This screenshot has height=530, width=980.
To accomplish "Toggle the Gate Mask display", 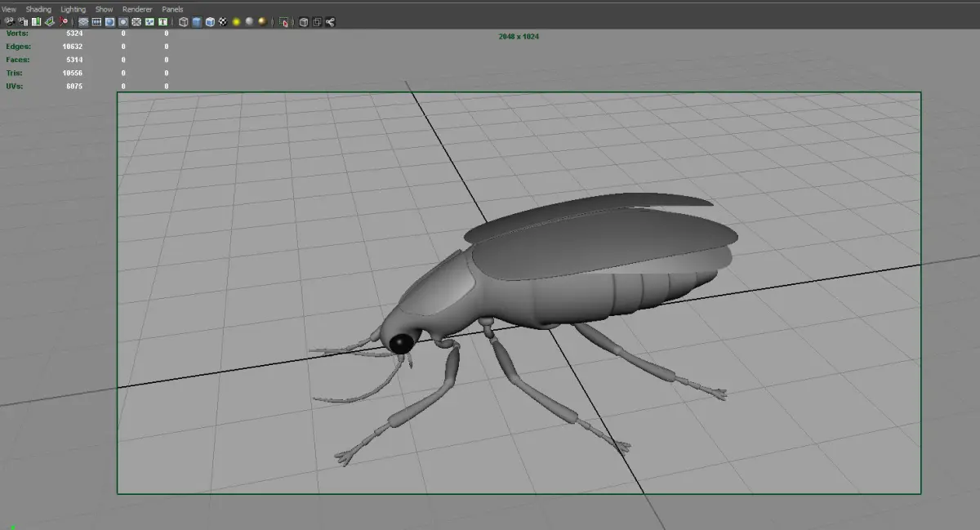I will tap(123, 22).
